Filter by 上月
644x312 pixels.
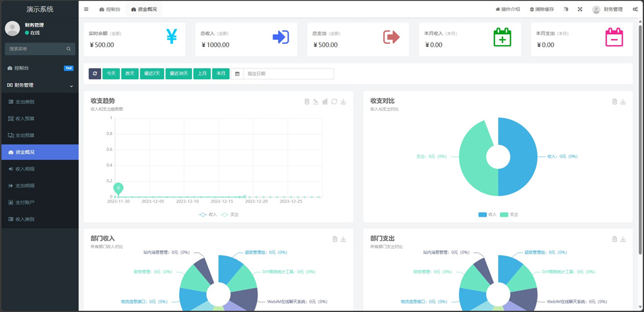202,73
